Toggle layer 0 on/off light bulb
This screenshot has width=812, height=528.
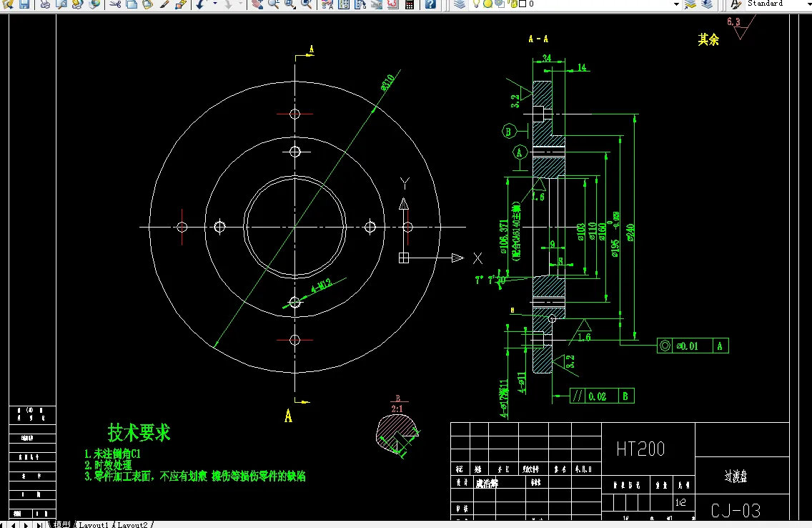tap(476, 4)
